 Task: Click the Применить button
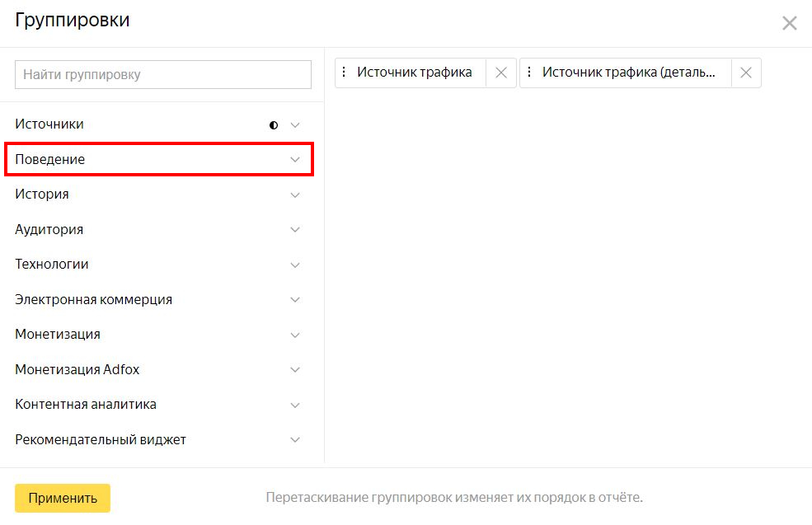(63, 498)
